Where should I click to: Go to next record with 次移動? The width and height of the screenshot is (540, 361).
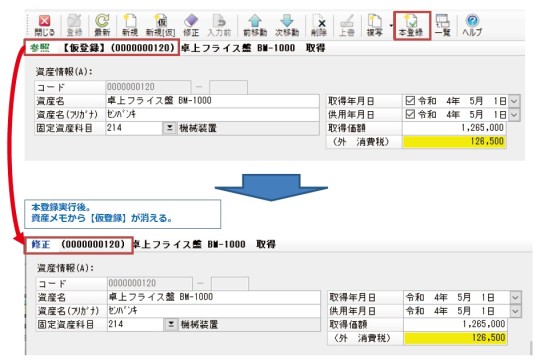[287, 25]
